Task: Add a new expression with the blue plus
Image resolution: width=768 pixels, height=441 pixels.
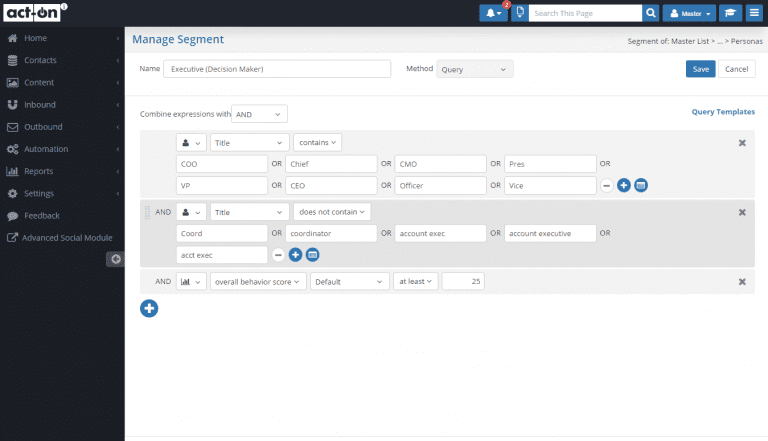Action: coord(149,308)
